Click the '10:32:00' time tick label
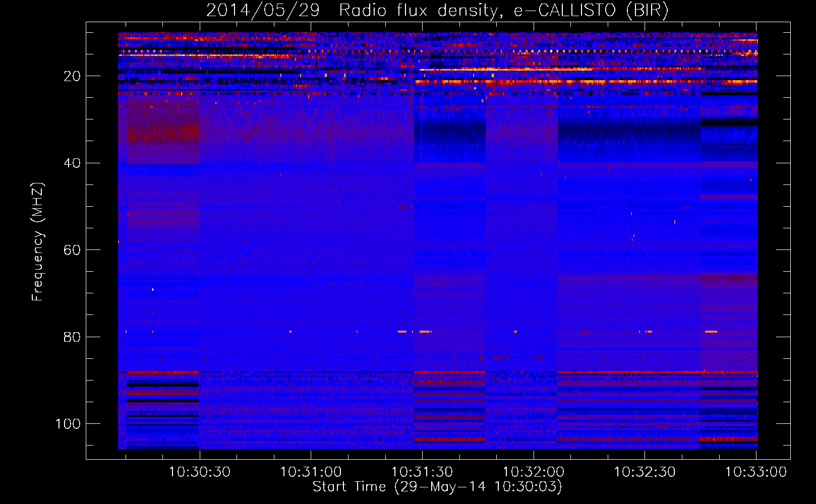 tap(534, 472)
